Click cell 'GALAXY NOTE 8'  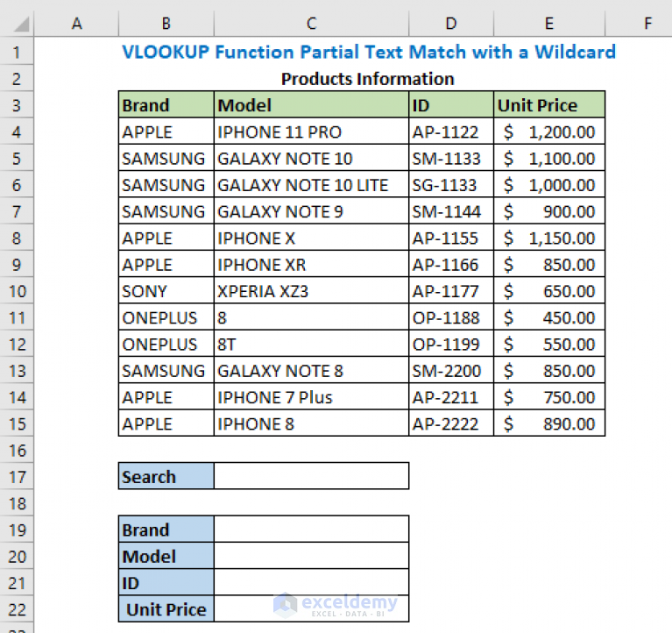click(x=312, y=371)
